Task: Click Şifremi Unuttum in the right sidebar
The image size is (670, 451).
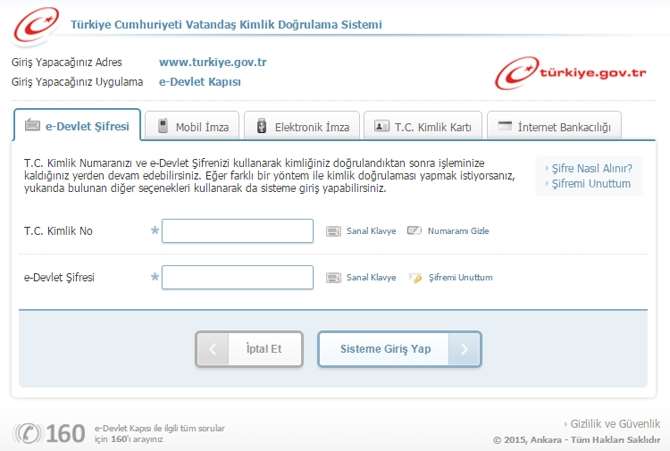Action: pos(591,184)
